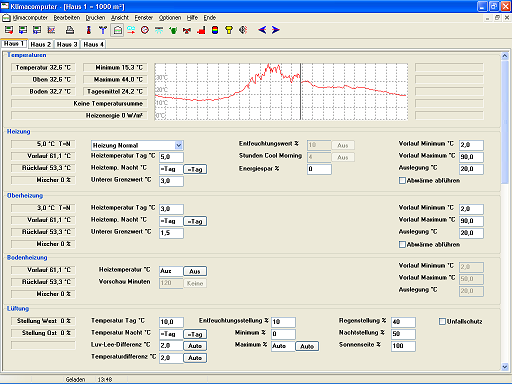
Task: Open the green watering can icon
Action: 173,30
